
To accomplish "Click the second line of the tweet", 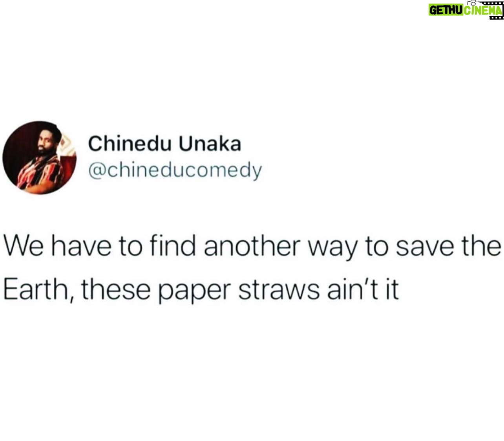I will pos(201,290).
